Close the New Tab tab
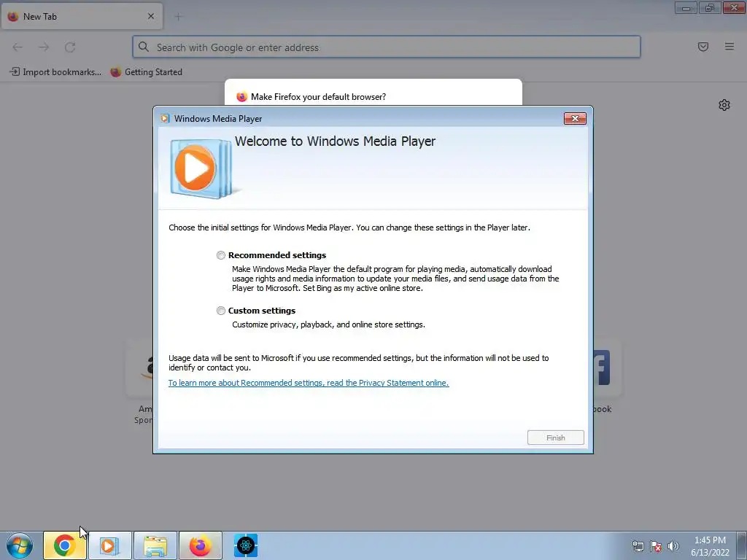This screenshot has width=747, height=560. tap(151, 16)
